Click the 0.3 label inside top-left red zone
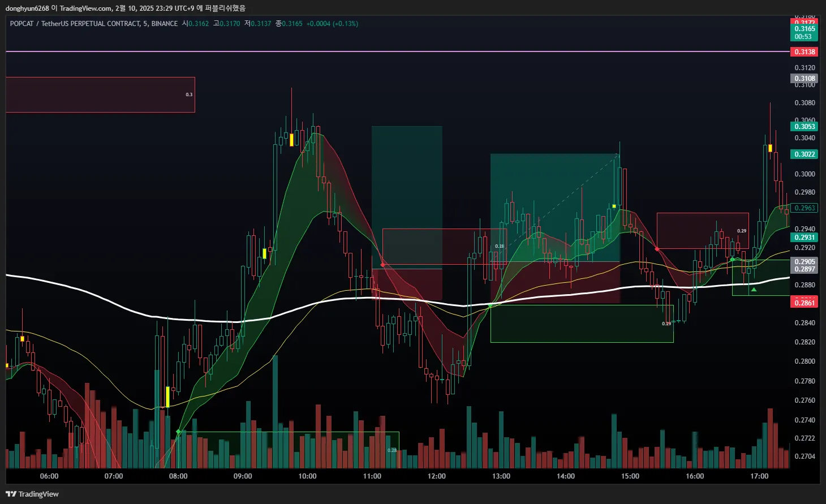This screenshot has width=826, height=504. (x=189, y=94)
